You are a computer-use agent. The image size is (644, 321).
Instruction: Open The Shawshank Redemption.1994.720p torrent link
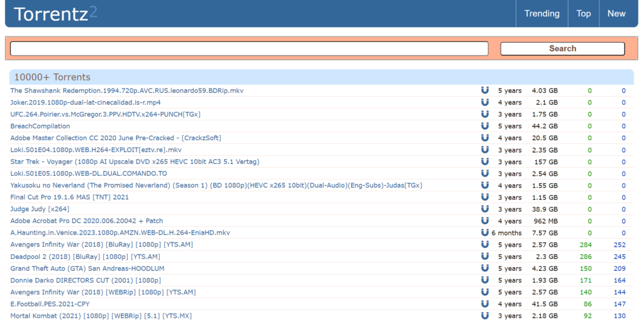click(x=127, y=90)
